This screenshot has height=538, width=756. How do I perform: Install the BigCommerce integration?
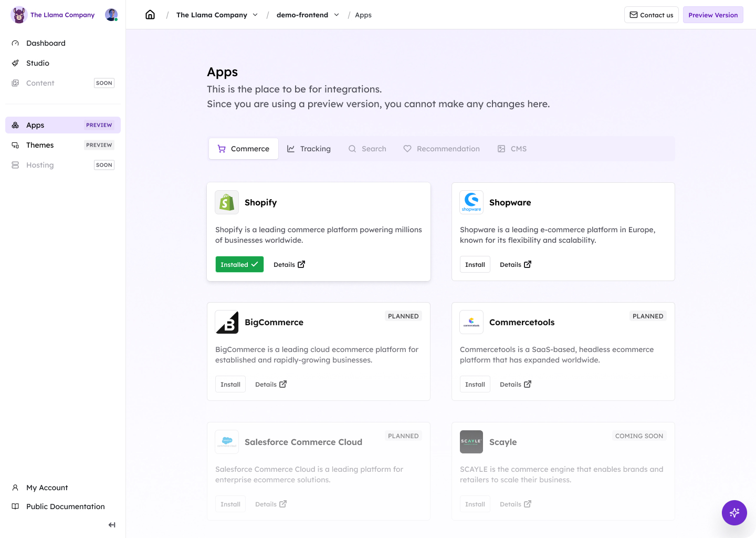click(230, 384)
